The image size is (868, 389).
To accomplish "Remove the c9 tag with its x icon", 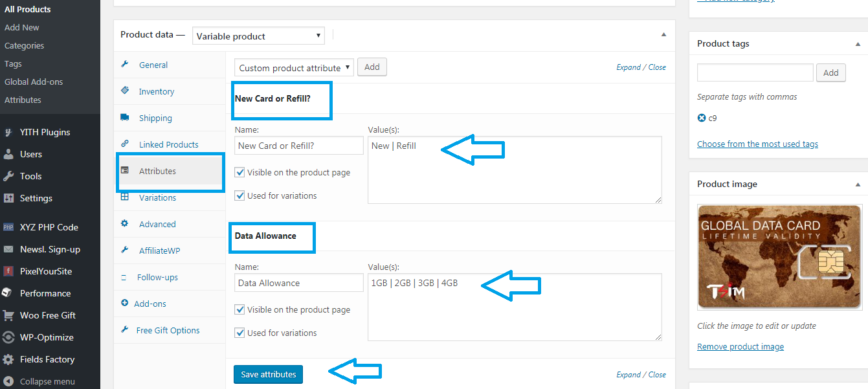I will (x=702, y=118).
